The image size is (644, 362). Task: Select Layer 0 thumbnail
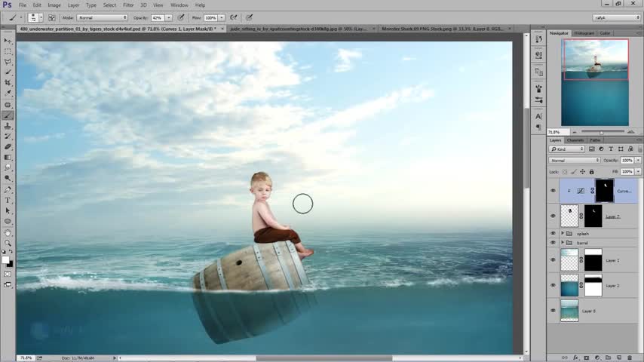569,311
